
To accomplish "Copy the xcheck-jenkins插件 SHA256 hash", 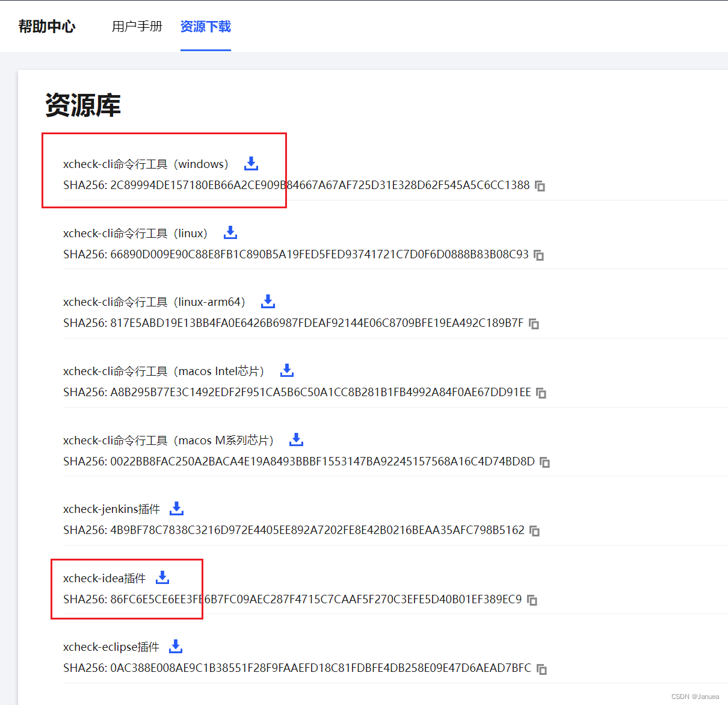I will pos(534,531).
